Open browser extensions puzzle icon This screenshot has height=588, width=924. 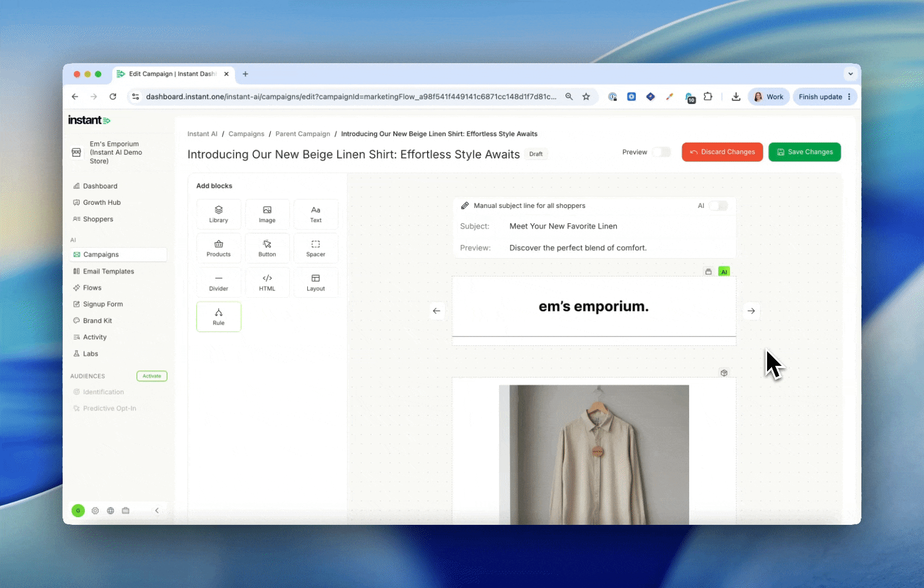coord(708,97)
